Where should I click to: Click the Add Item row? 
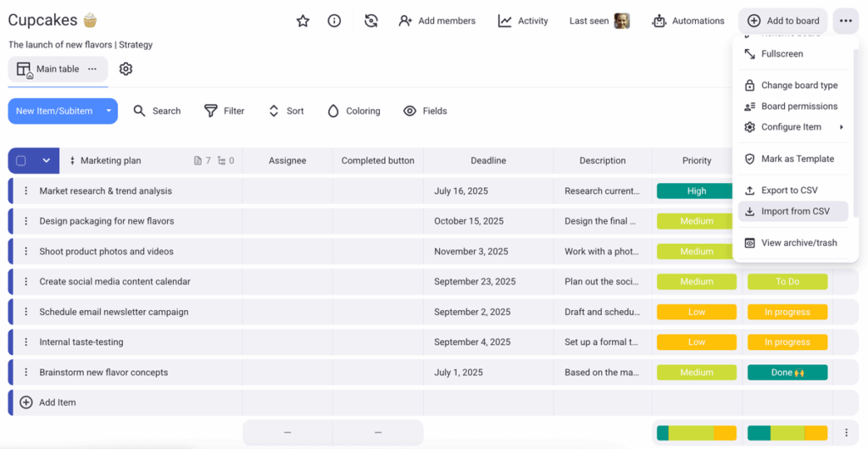pos(58,402)
